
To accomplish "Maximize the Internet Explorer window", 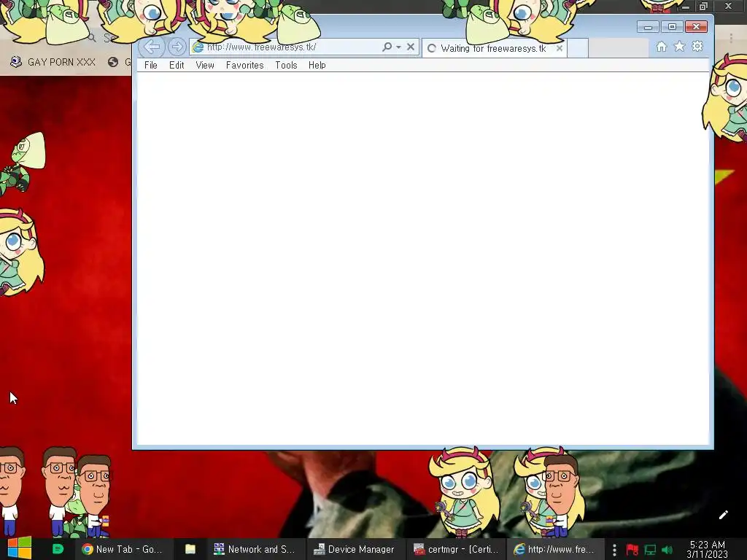I will [672, 27].
